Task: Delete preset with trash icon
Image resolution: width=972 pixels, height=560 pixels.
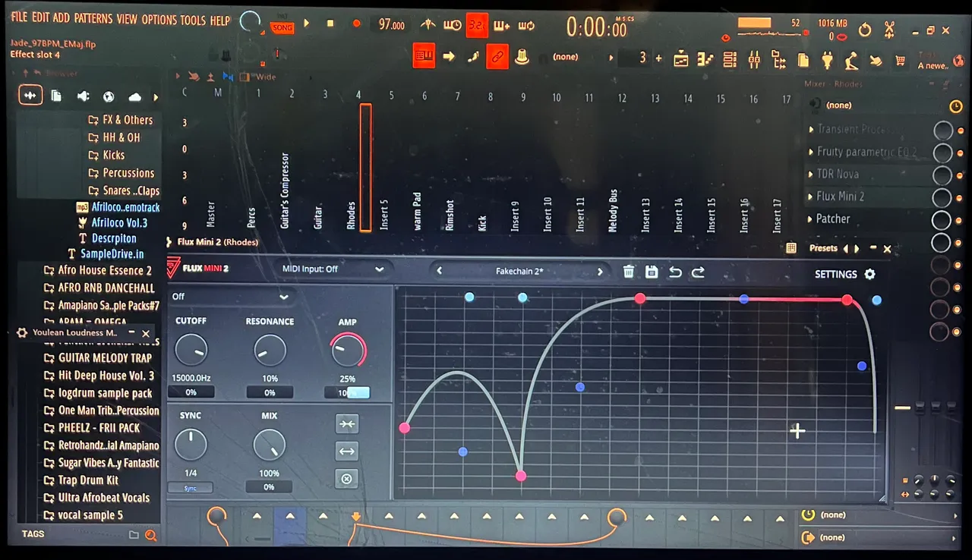Action: 629,272
